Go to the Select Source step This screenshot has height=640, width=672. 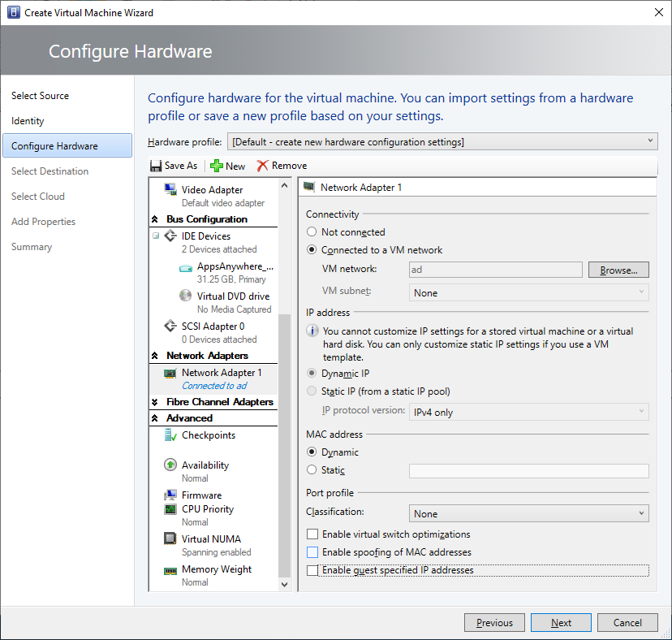[x=40, y=96]
